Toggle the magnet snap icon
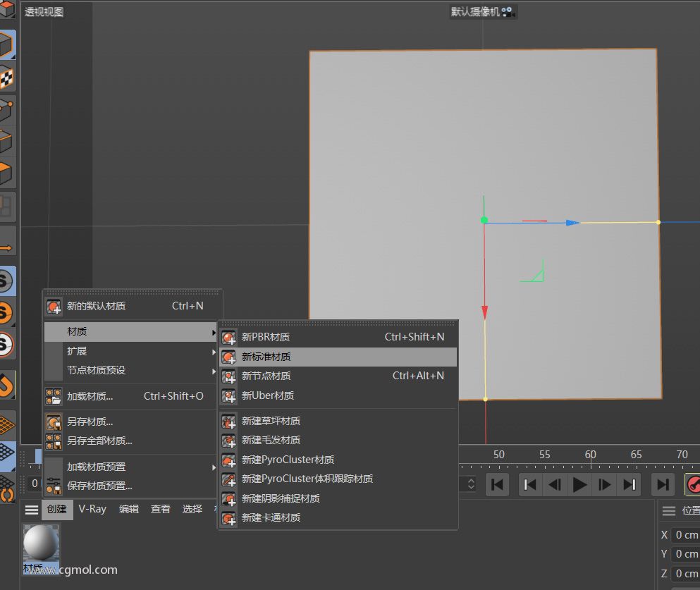The image size is (700, 590). pos(7,385)
